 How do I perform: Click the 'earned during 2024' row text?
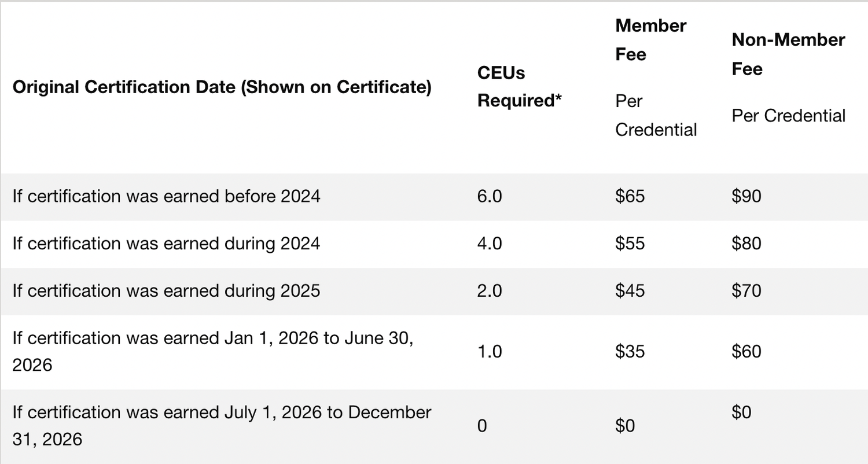click(166, 244)
